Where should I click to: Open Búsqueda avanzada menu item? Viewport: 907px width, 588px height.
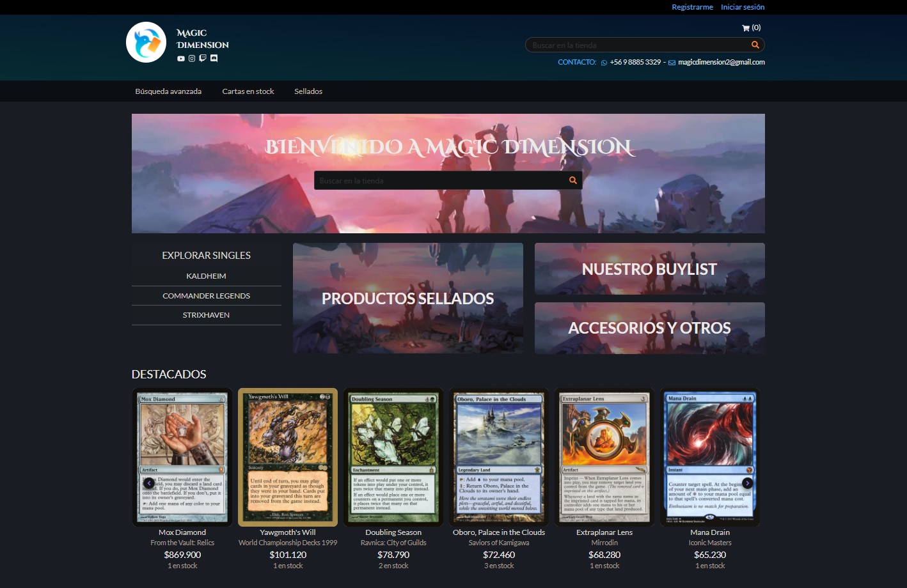pos(168,91)
